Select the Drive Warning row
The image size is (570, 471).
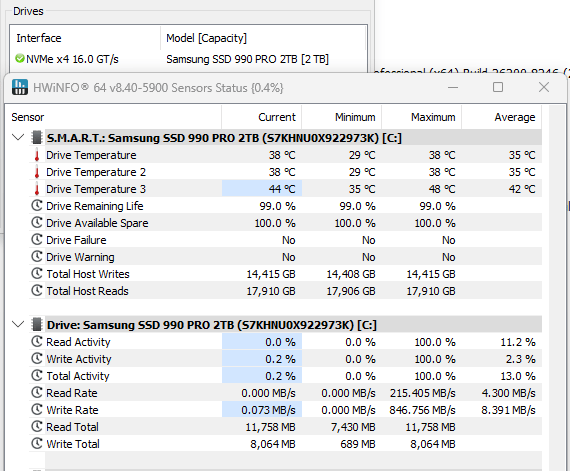tap(285, 257)
